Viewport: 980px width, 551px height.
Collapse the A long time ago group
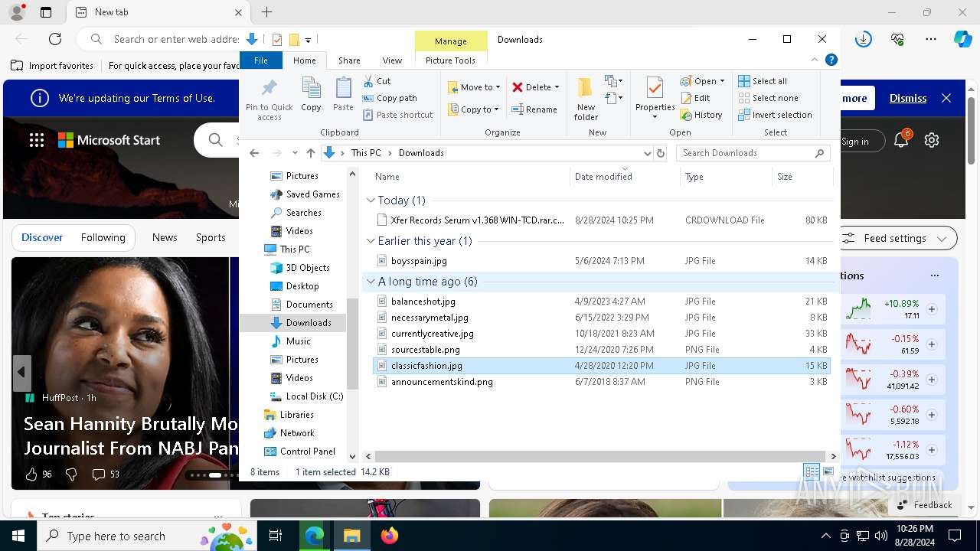(x=371, y=282)
